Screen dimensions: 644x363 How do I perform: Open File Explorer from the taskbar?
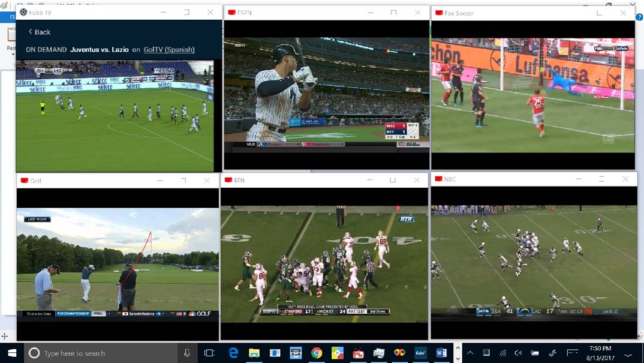(254, 353)
